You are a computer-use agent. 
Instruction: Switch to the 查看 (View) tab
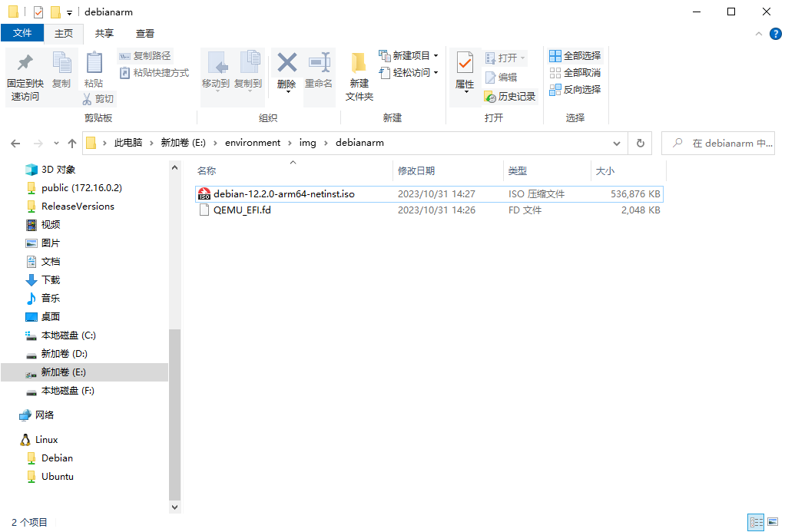[145, 34]
